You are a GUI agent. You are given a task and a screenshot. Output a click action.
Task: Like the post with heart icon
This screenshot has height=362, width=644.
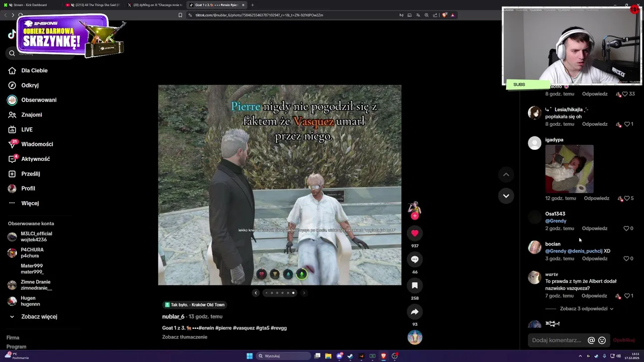click(415, 233)
